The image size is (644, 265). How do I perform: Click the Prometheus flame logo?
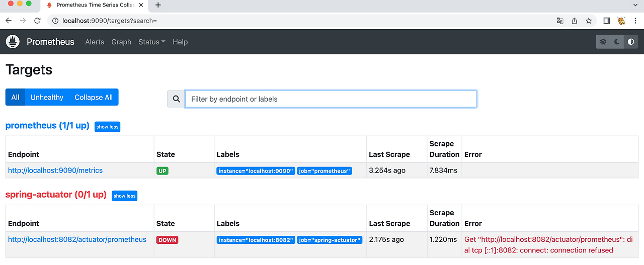(13, 42)
